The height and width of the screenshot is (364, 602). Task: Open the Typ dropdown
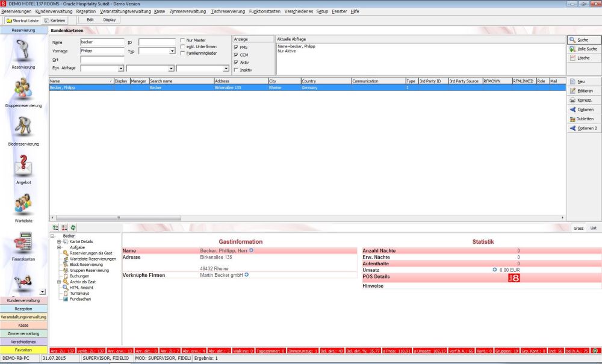tap(172, 51)
